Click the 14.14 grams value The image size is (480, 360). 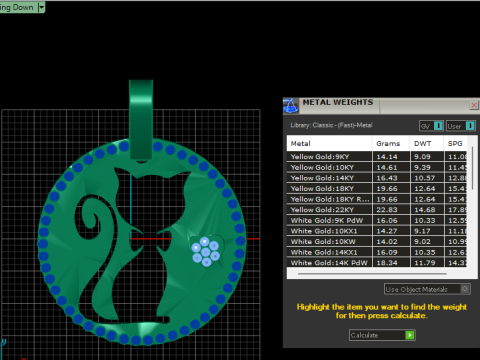pyautogui.click(x=387, y=157)
